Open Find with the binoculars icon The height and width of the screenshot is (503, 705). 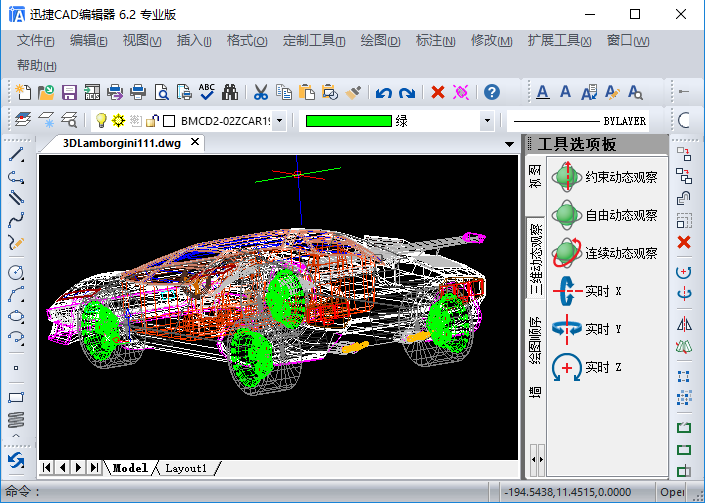pos(230,92)
